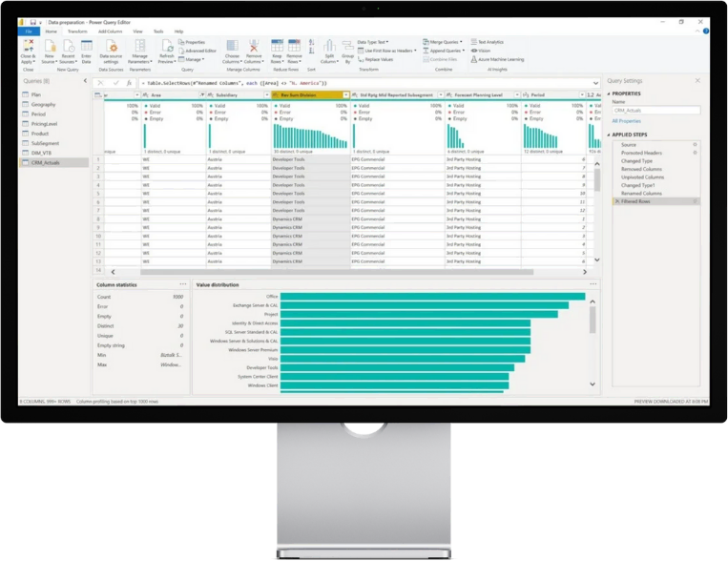Cancel the formula with the X icon
Viewport: 728px width, 561px height.
pos(100,83)
